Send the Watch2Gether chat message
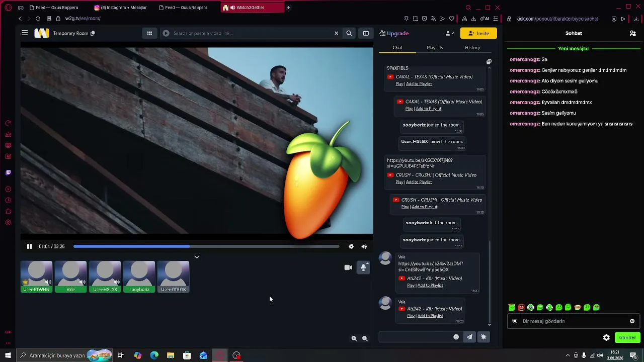The width and height of the screenshot is (644, 362). point(469,337)
